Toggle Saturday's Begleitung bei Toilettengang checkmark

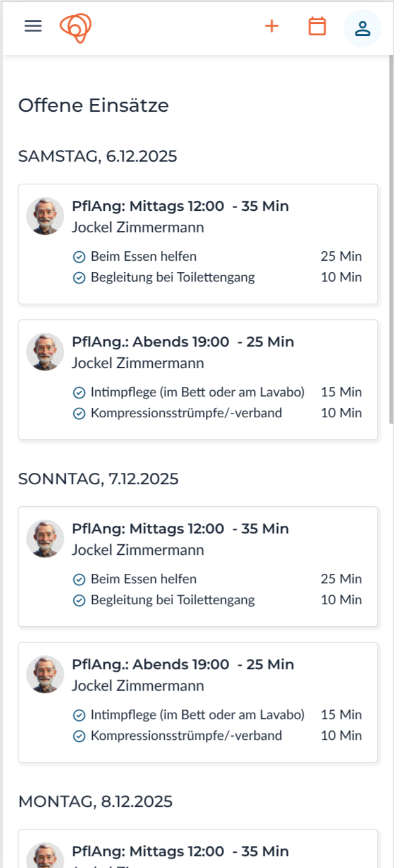click(79, 278)
